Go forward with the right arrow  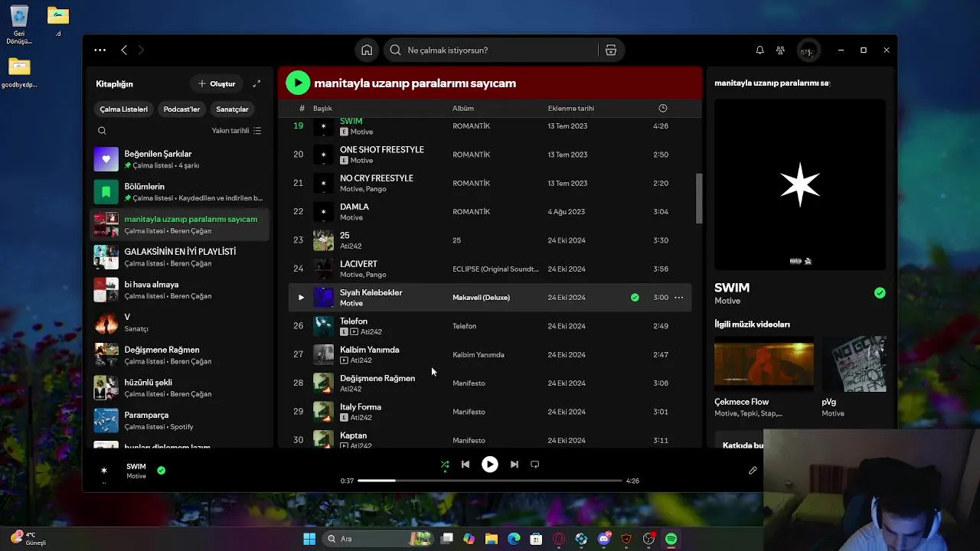point(141,50)
